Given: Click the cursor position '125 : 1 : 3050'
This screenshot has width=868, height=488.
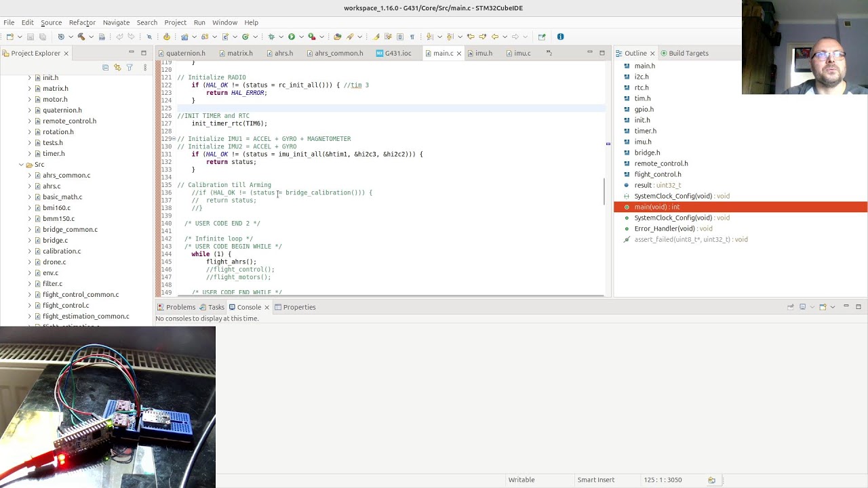Looking at the screenshot, I should [x=663, y=480].
